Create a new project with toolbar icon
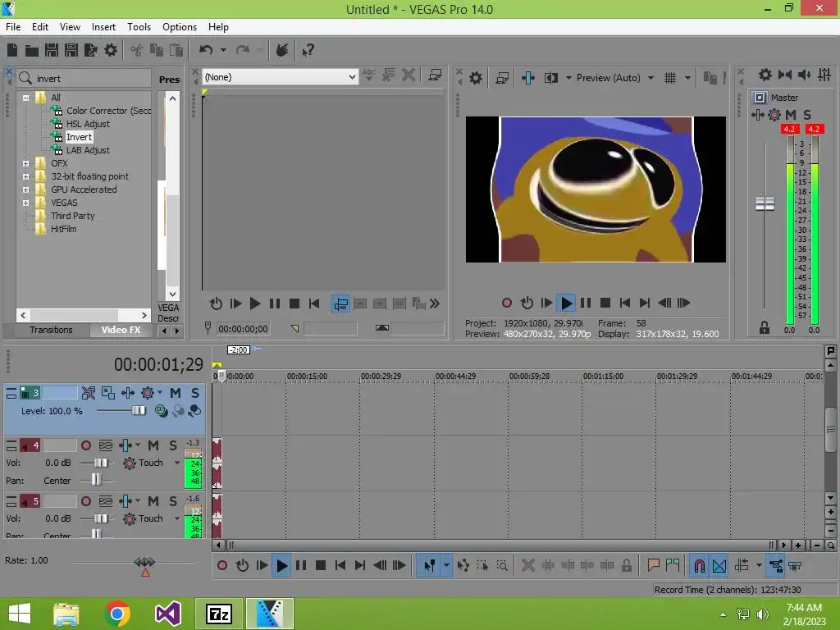The height and width of the screenshot is (630, 840). click(x=12, y=50)
